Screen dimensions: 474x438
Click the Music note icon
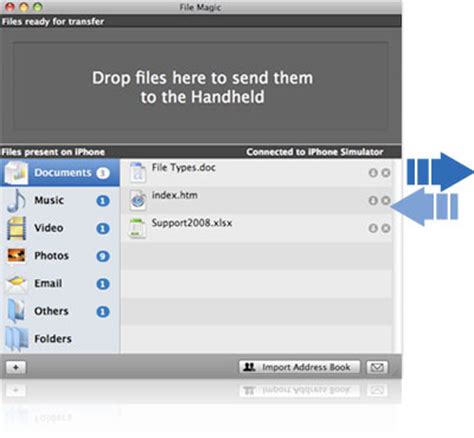point(16,201)
